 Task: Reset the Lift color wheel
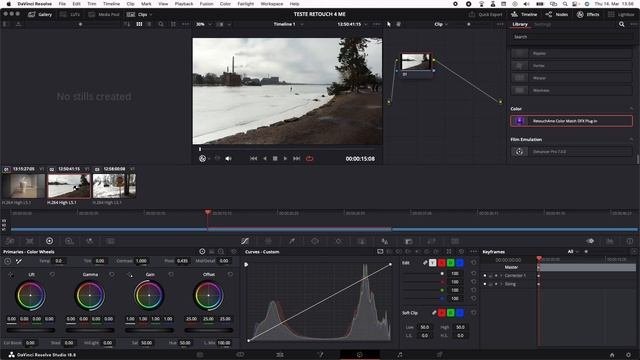[52, 274]
